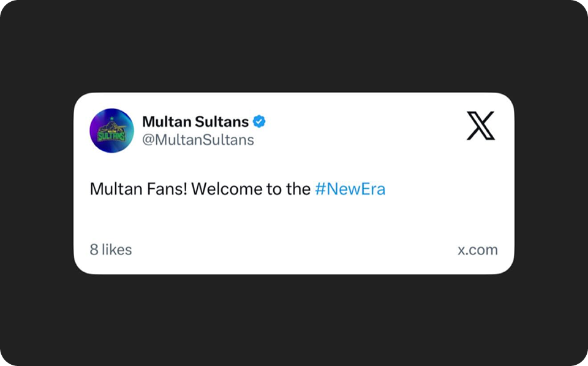Open the x.com source link
This screenshot has height=366, width=588.
(x=478, y=250)
